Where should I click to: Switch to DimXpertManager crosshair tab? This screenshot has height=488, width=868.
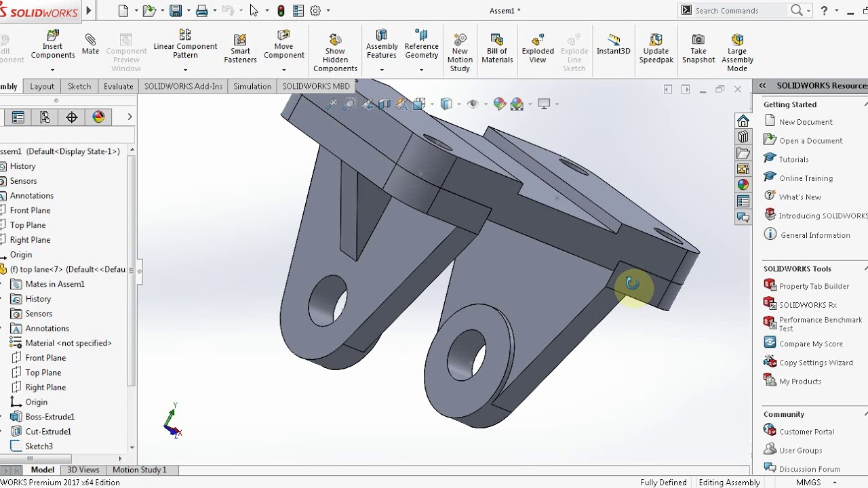click(x=72, y=117)
